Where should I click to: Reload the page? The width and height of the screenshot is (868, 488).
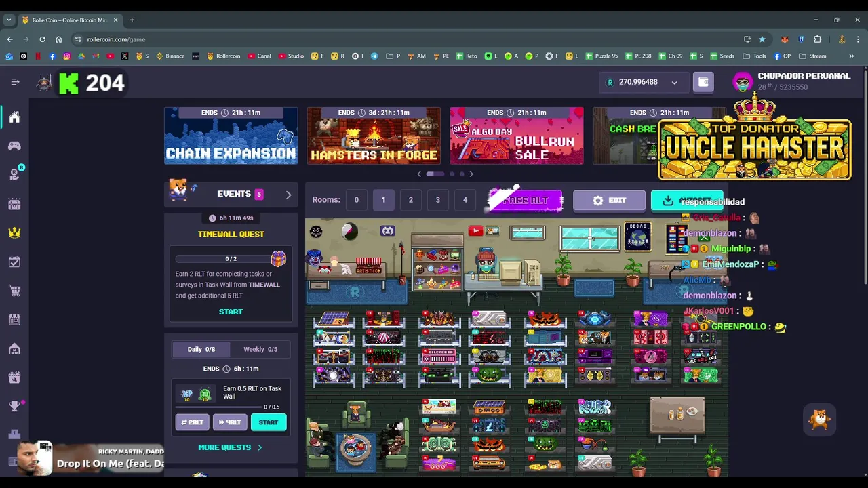coord(42,39)
